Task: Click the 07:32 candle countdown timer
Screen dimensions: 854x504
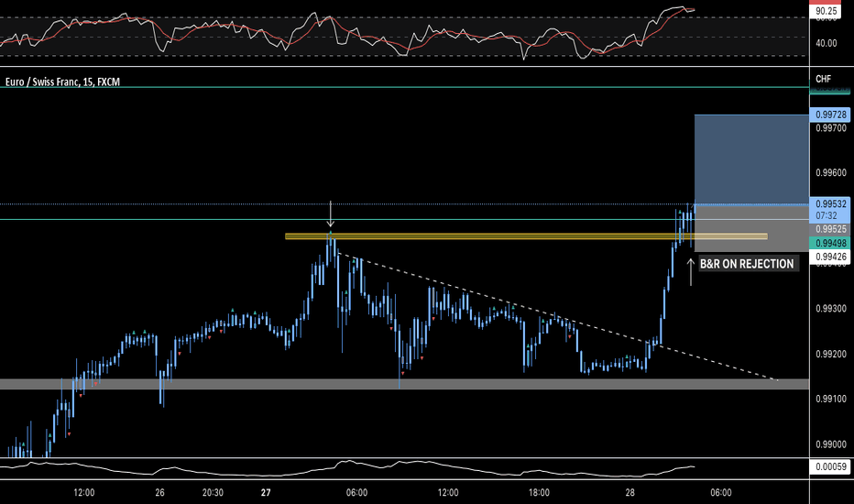Action: tap(827, 215)
